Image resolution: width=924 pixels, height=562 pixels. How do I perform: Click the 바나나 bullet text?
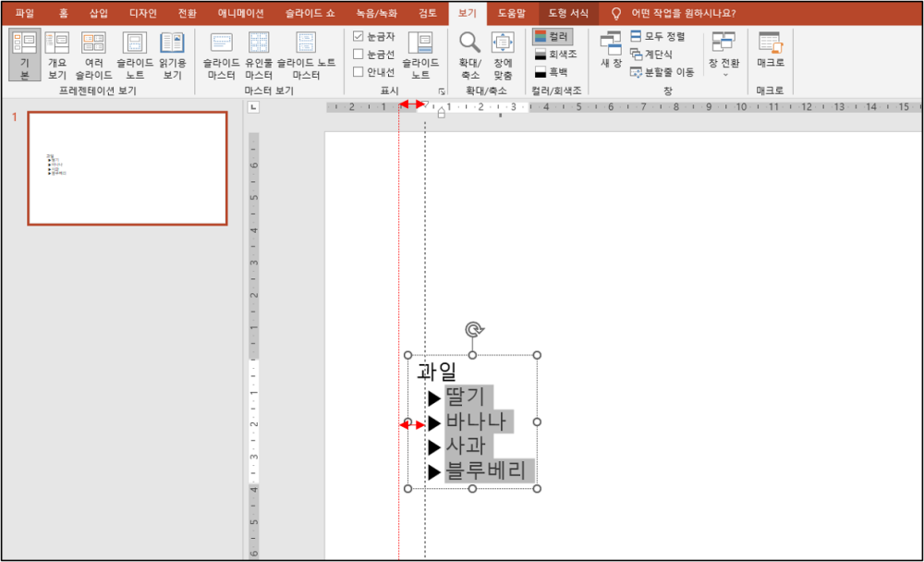tap(476, 421)
